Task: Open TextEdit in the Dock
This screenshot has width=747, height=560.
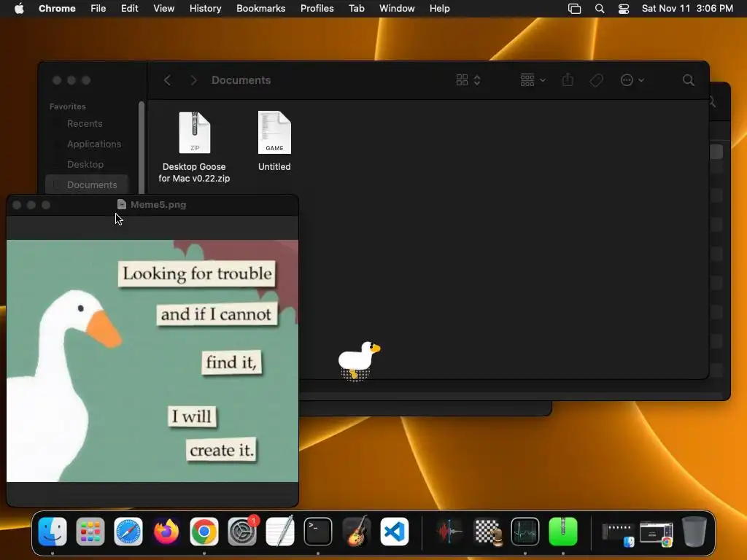Action: point(280,532)
